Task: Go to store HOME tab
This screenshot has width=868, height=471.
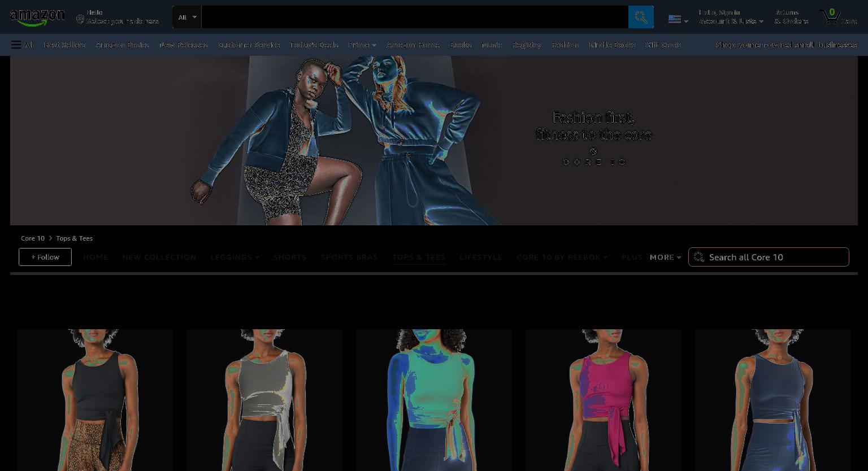Action: [96, 257]
